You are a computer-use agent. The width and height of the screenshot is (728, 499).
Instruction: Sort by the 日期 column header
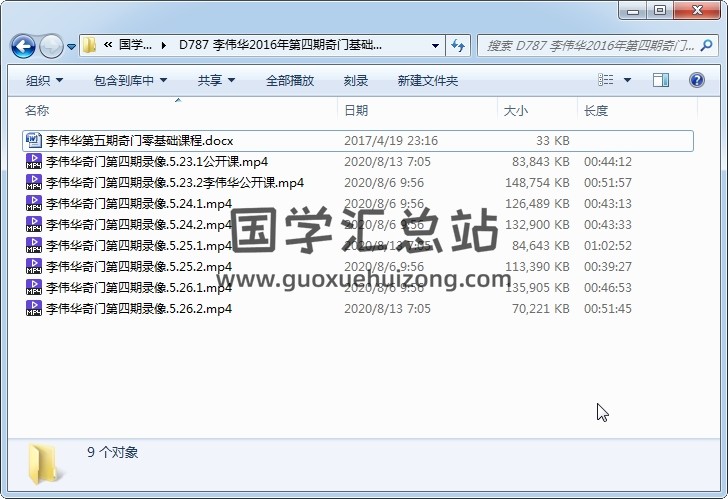(x=417, y=110)
